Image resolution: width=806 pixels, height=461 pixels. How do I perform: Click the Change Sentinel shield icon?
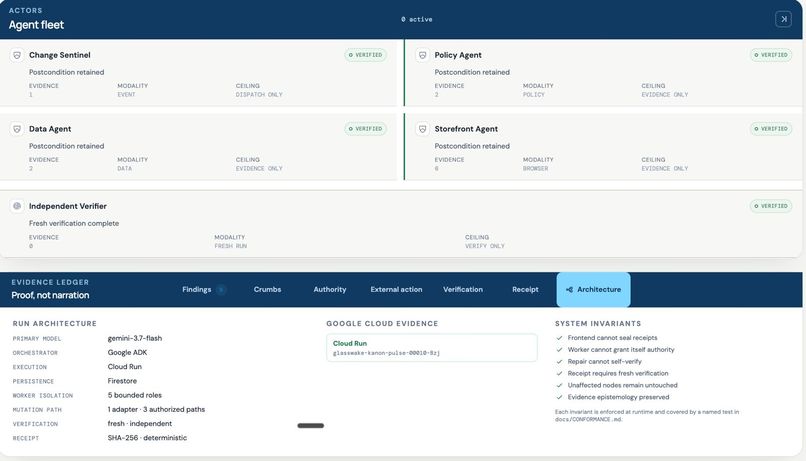point(17,55)
